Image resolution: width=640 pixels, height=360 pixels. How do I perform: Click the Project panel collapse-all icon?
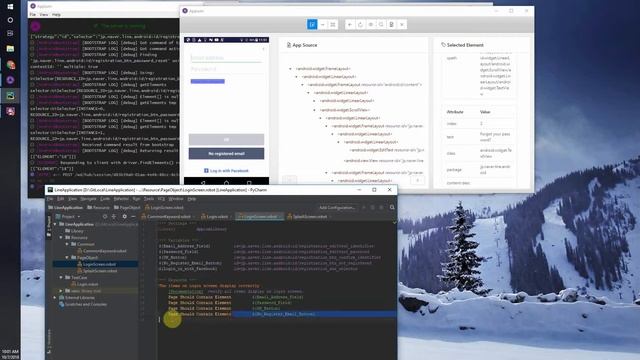[x=114, y=216]
